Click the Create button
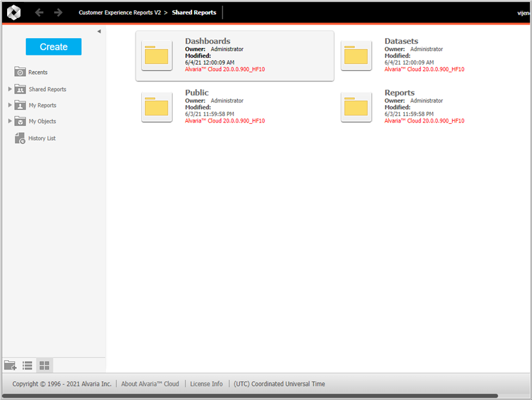 coord(54,46)
